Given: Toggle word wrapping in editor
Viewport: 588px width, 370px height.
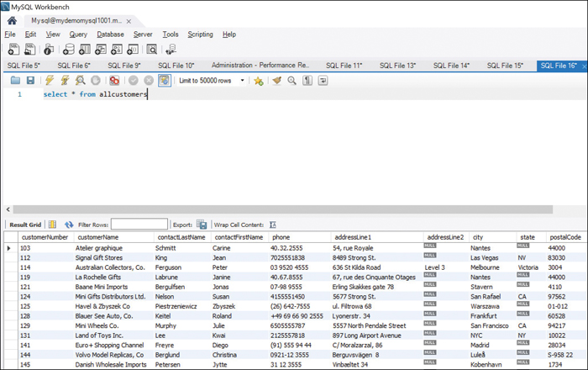Looking at the screenshot, I should (323, 80).
